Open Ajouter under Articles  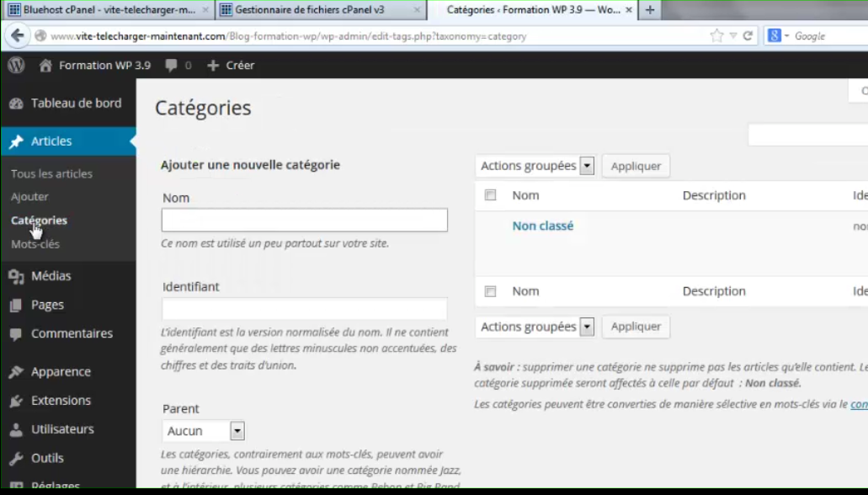tap(29, 196)
